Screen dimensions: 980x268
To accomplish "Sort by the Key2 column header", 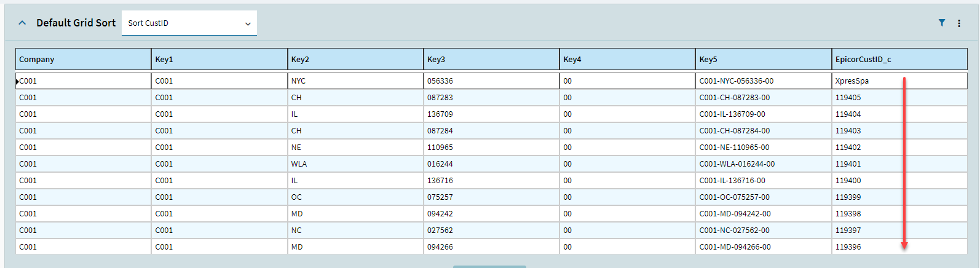I will 355,59.
